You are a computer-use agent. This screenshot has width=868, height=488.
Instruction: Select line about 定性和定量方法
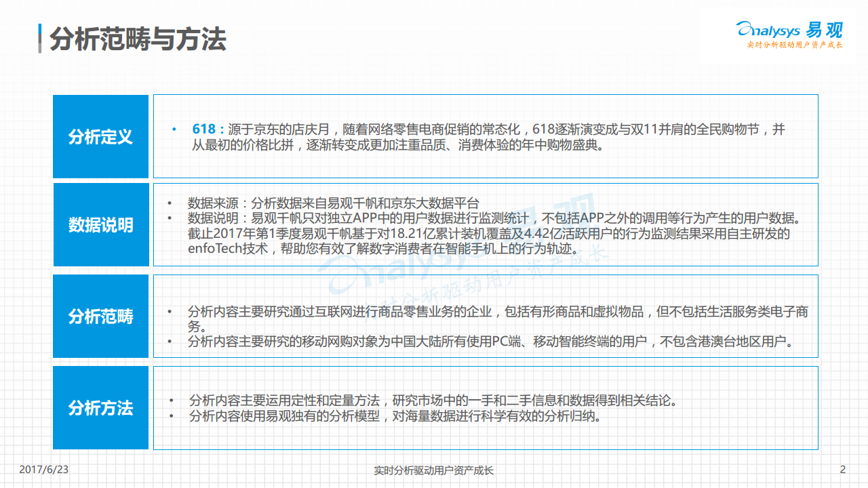[x=433, y=401]
